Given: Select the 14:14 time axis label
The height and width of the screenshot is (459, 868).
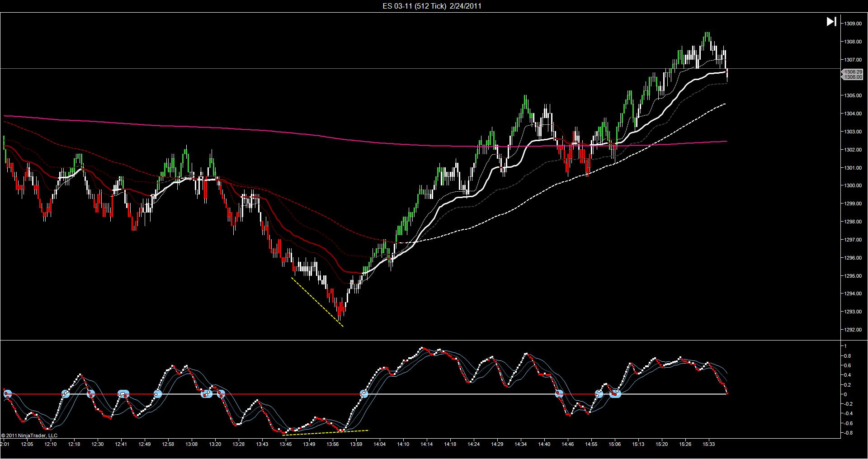Looking at the screenshot, I should point(427,445).
